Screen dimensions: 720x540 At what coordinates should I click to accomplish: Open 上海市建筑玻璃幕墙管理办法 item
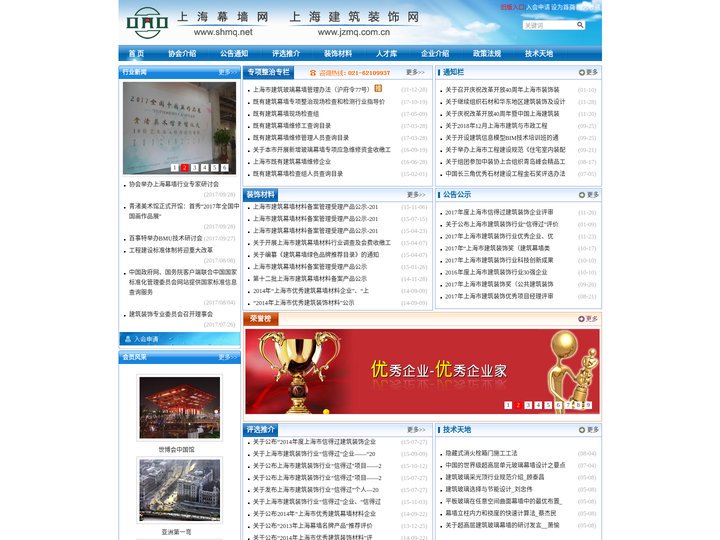point(311,90)
